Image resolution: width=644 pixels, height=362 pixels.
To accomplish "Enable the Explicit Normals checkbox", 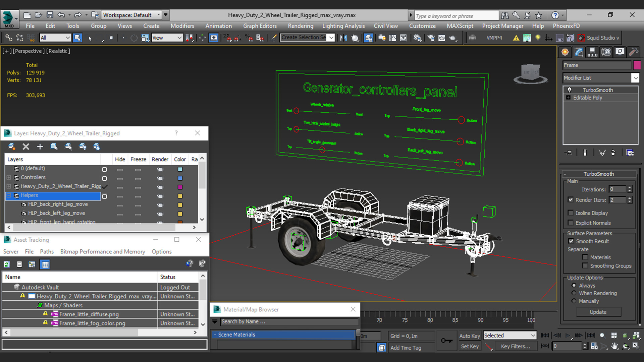I will 571,223.
